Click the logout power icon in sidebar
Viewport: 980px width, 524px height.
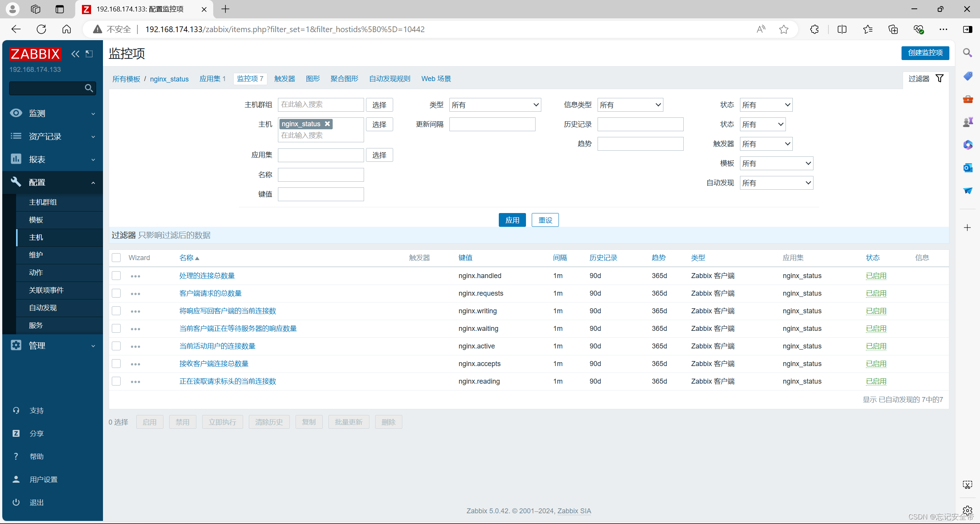click(16, 502)
